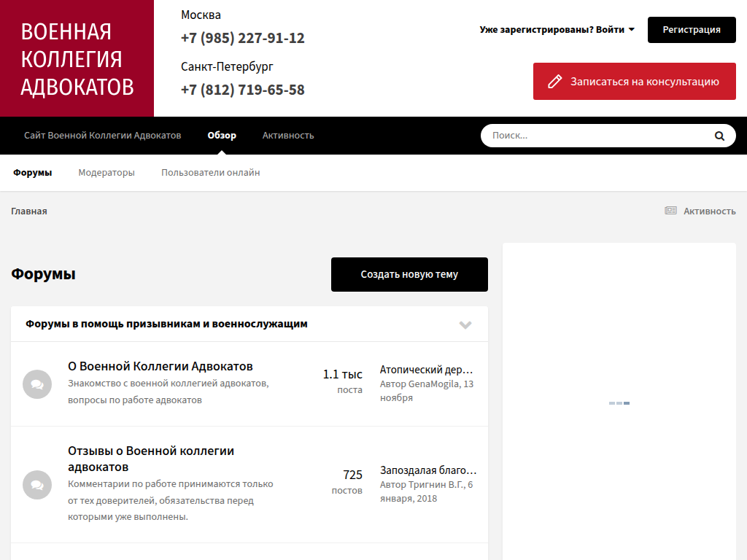Screen dimensions: 747x560
Task: Open the О Военной Коллегии Адвокатов forum
Action: 160,366
